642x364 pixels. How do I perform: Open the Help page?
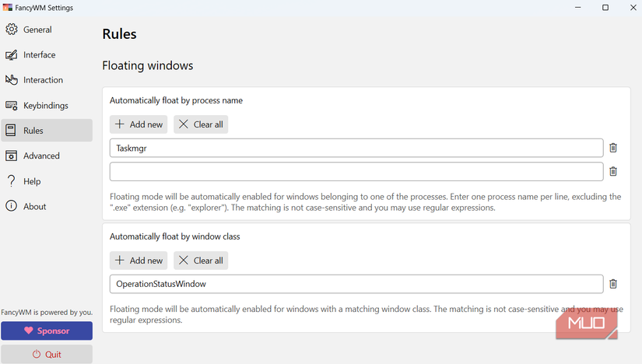coord(32,181)
